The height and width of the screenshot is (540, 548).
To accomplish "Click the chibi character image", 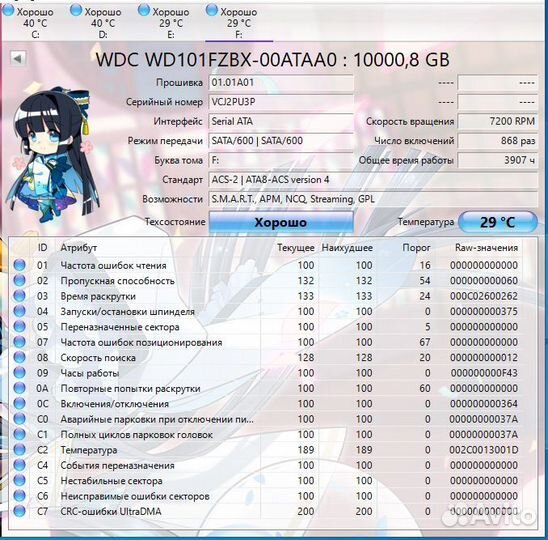I will [x=52, y=154].
